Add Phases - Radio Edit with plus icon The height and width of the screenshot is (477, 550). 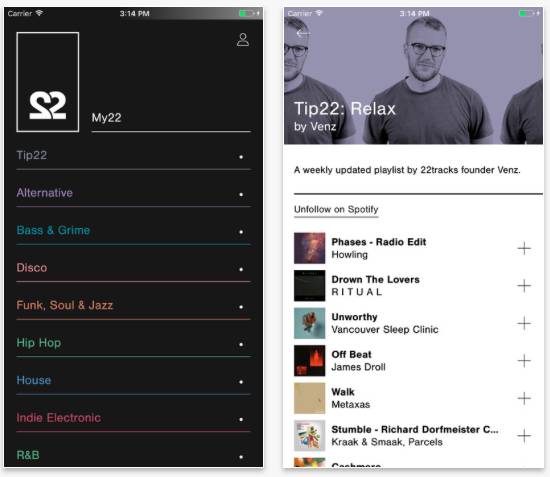pyautogui.click(x=524, y=248)
